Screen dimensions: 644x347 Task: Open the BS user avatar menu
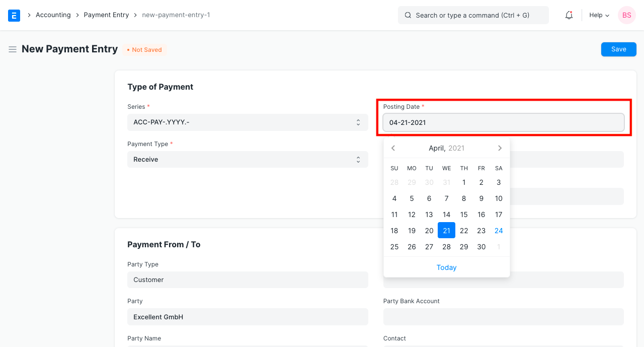626,15
